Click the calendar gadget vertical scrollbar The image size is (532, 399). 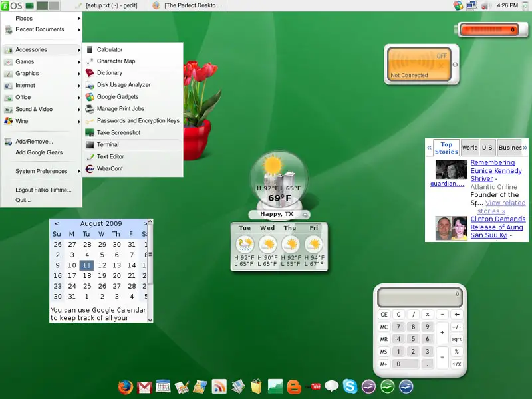[150, 271]
